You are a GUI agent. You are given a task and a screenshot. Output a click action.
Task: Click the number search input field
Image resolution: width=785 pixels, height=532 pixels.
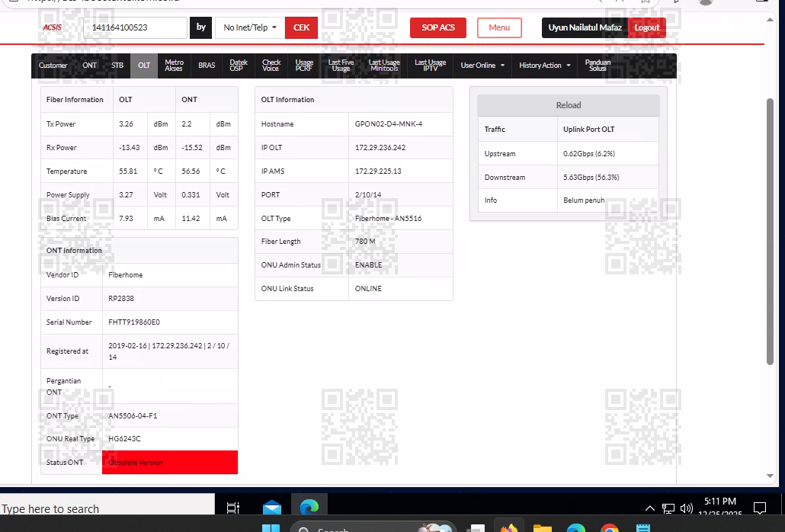(x=135, y=27)
